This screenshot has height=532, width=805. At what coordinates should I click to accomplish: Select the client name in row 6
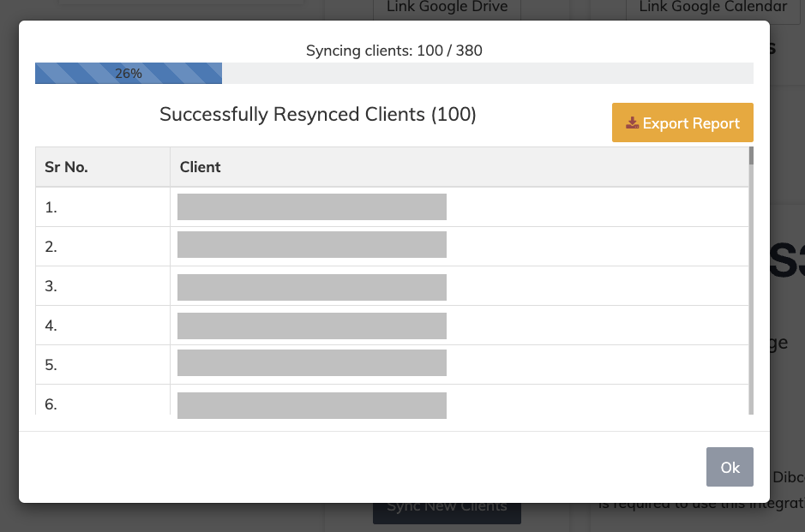coord(311,404)
